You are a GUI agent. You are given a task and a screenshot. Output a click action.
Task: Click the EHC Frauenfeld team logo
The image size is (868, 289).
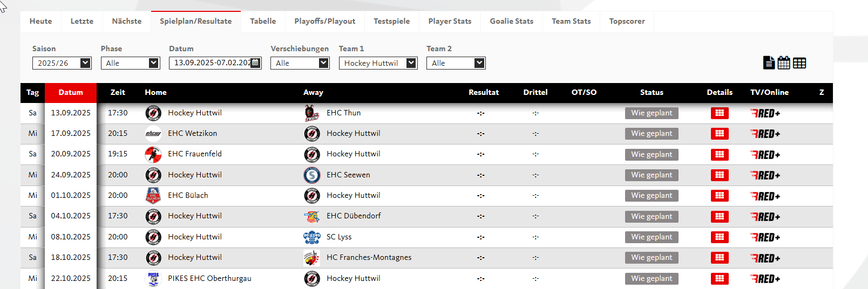(153, 155)
